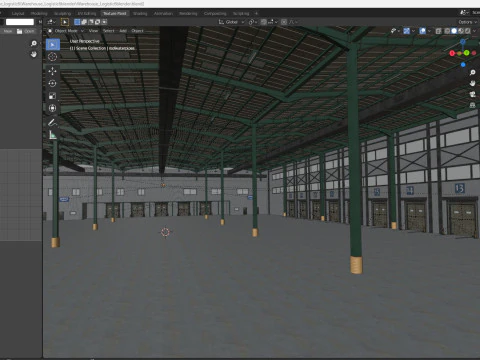Open the overlays options dropdown arrow

point(429,31)
